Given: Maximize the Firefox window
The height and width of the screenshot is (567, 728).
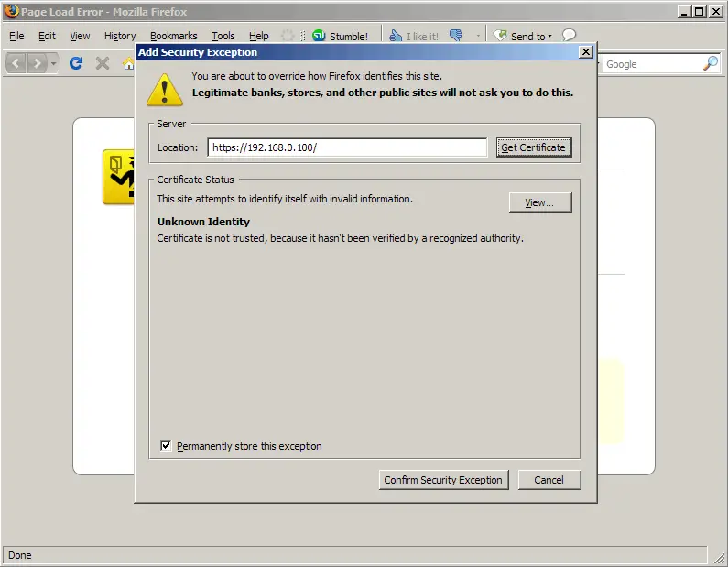Looking at the screenshot, I should tap(700, 12).
